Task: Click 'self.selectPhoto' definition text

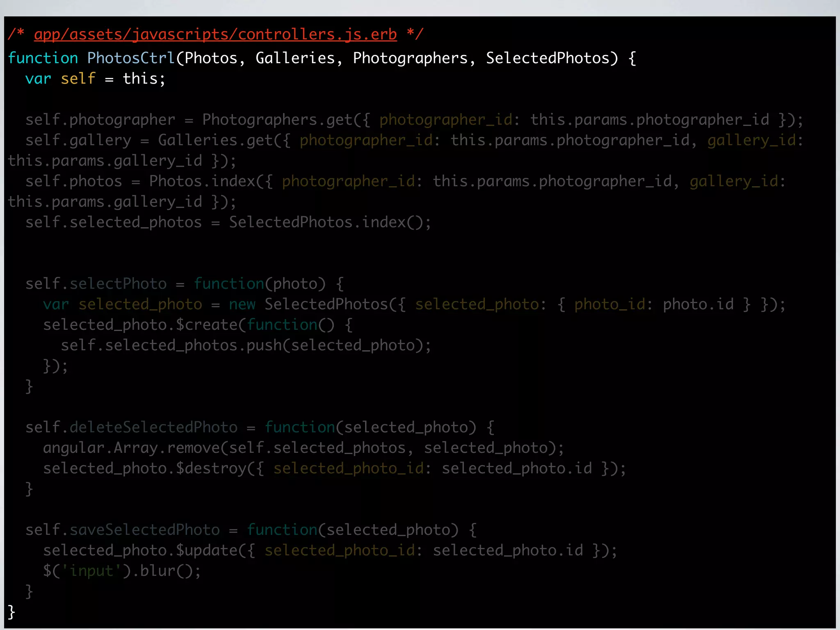Action: pos(96,283)
